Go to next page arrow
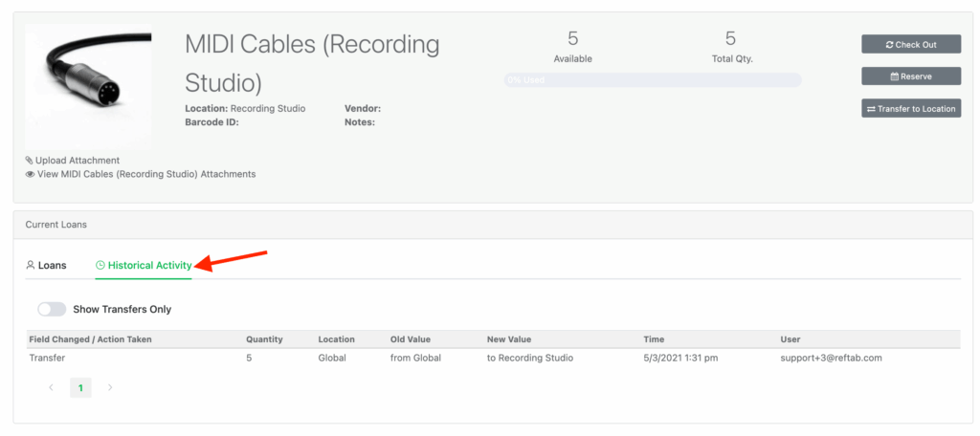 pos(110,387)
